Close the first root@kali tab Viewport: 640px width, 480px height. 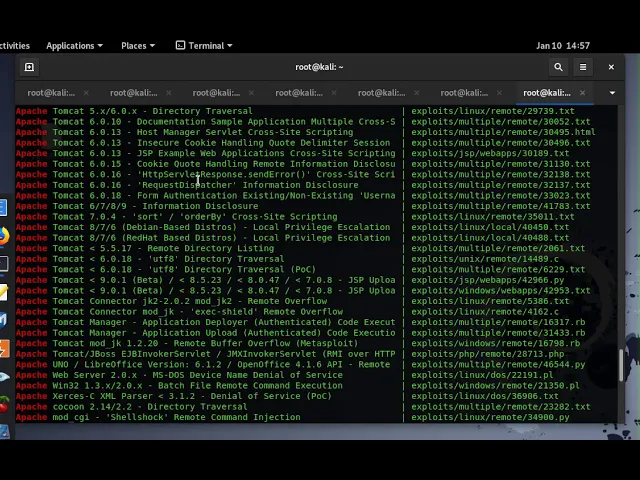click(x=86, y=93)
